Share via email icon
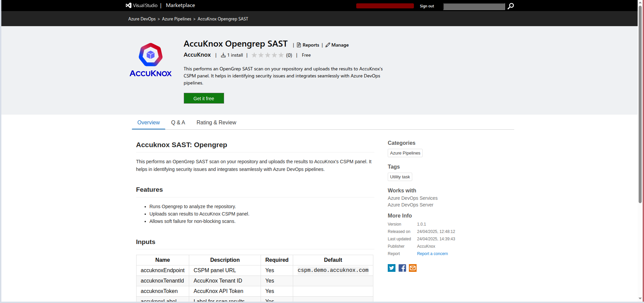The image size is (644, 303). pyautogui.click(x=413, y=268)
